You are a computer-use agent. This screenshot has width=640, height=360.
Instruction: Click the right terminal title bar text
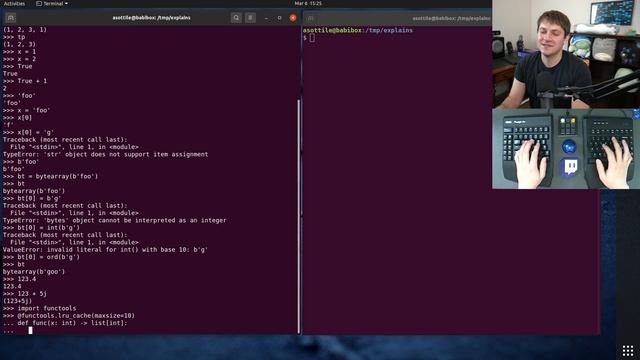451,18
